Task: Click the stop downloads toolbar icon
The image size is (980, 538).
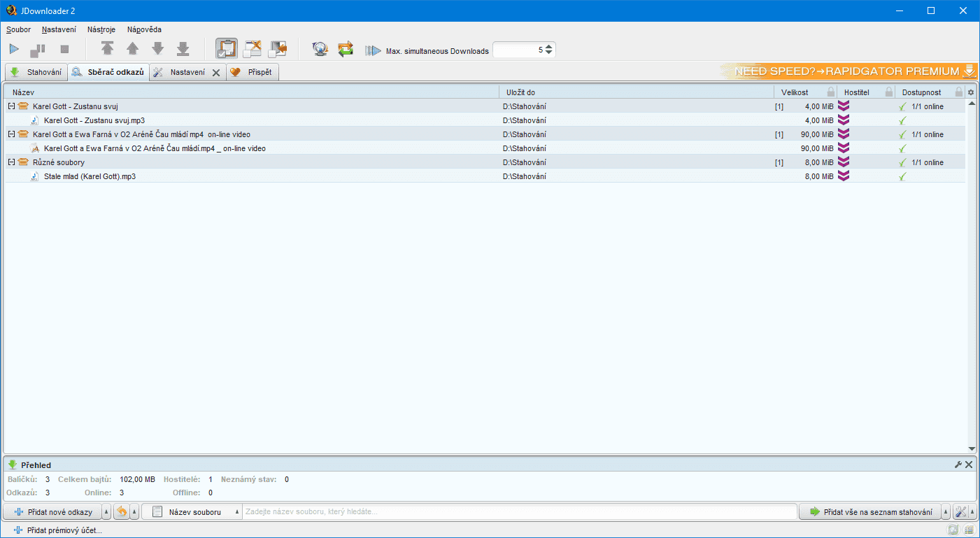Action: click(x=64, y=50)
